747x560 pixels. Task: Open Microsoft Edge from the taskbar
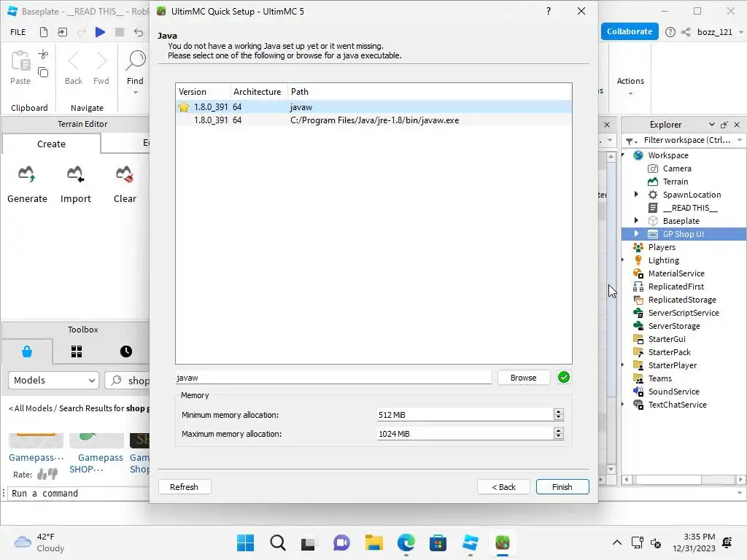406,542
